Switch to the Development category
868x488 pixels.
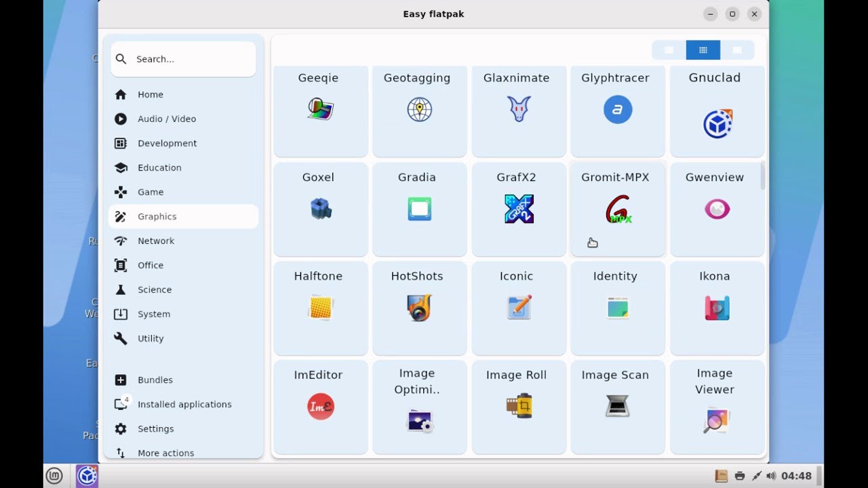(x=183, y=143)
